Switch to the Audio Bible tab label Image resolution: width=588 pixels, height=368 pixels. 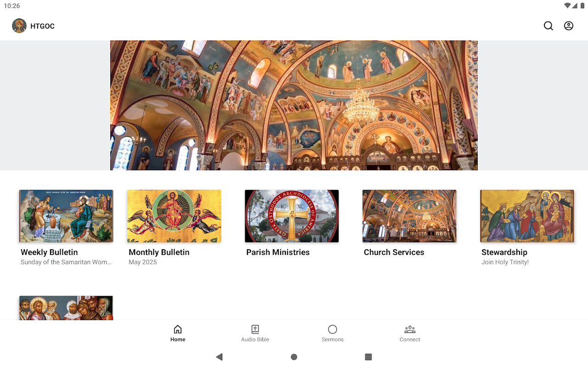pyautogui.click(x=255, y=339)
